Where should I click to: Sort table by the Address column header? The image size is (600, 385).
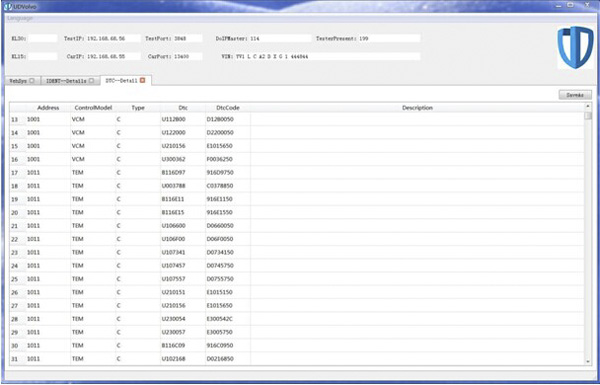48,108
